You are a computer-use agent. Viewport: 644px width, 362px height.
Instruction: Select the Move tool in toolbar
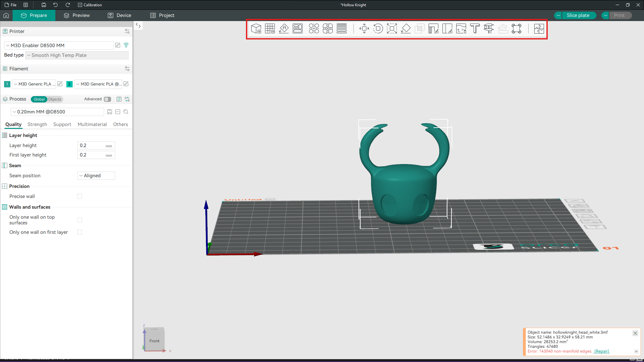coord(364,29)
